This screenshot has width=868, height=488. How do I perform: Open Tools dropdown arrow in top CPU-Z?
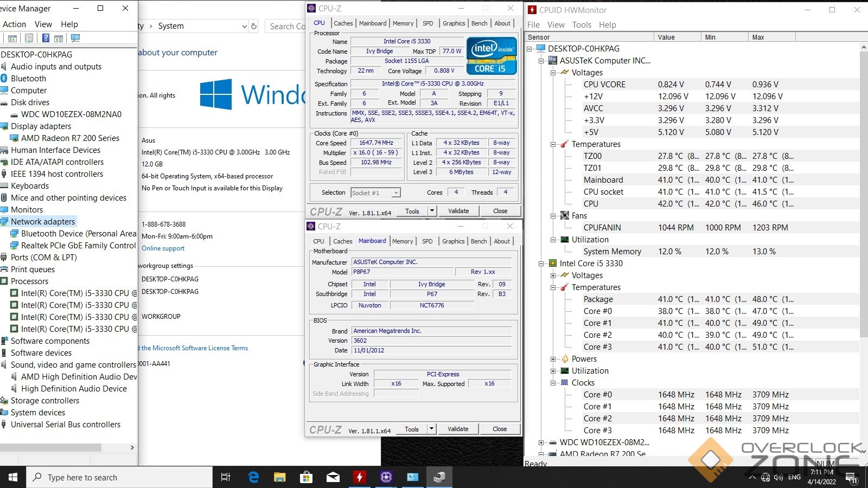432,211
